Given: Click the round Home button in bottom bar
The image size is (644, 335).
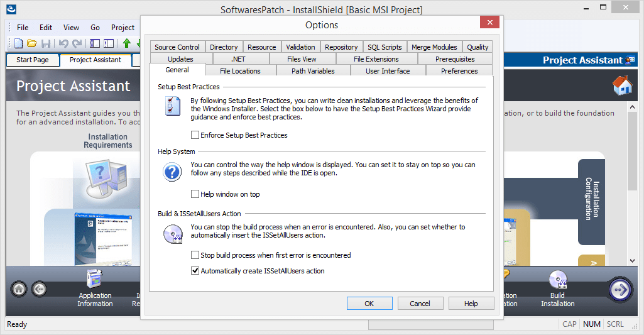Looking at the screenshot, I should tap(19, 289).
